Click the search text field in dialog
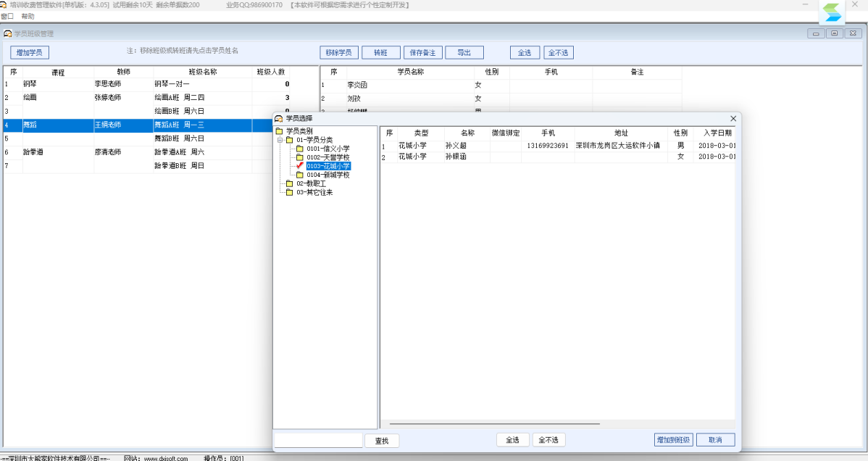 pos(318,440)
